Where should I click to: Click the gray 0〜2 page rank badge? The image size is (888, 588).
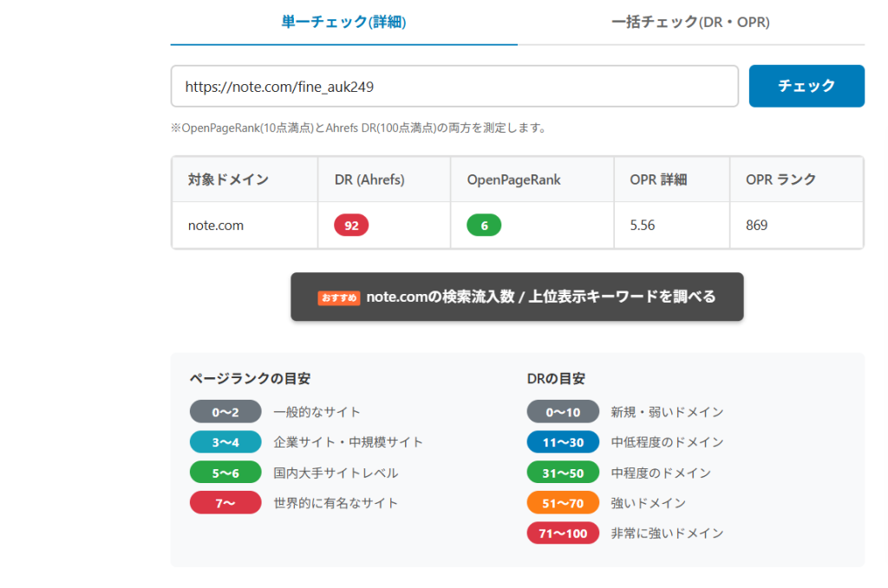[x=225, y=412]
